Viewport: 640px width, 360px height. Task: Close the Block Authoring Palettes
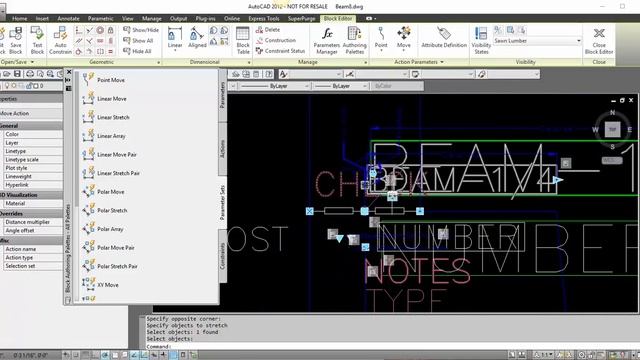pos(69,72)
